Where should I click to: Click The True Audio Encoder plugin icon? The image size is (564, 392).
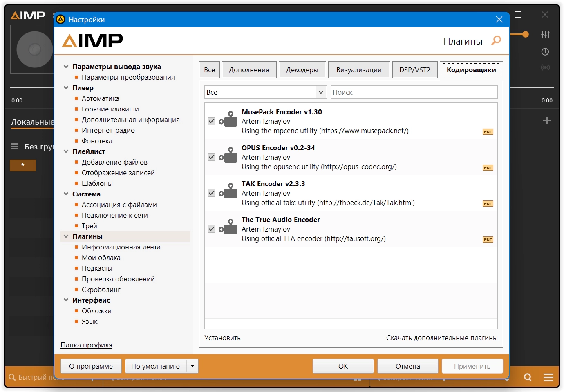click(228, 227)
